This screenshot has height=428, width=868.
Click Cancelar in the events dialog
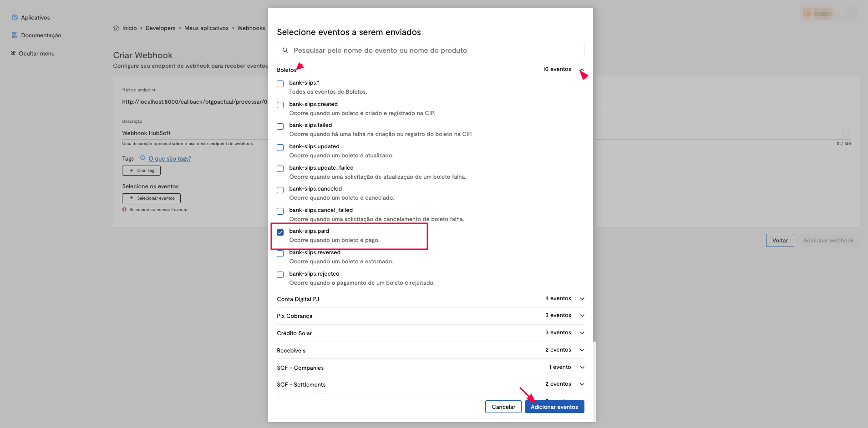coord(503,407)
